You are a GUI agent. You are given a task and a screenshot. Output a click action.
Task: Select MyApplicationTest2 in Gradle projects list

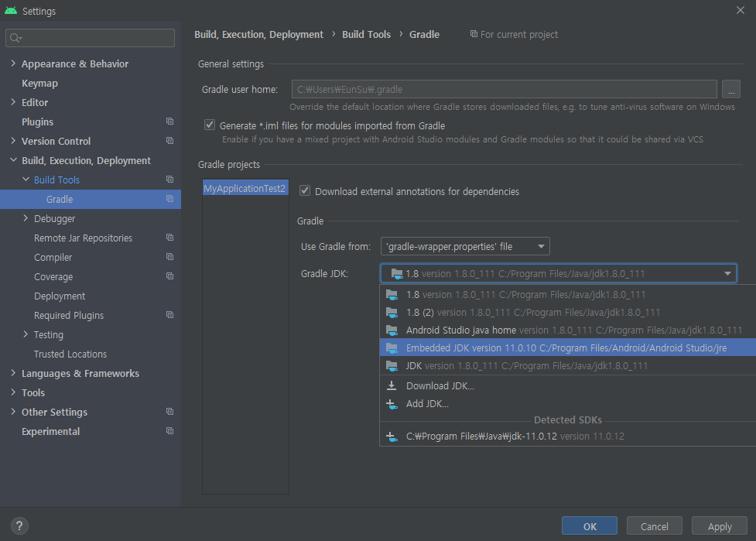pyautogui.click(x=245, y=188)
